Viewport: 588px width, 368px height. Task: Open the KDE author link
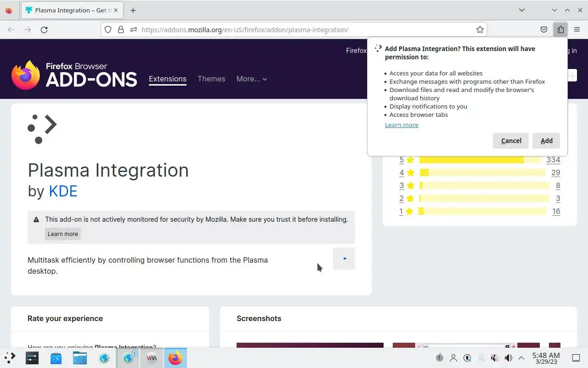pyautogui.click(x=63, y=190)
